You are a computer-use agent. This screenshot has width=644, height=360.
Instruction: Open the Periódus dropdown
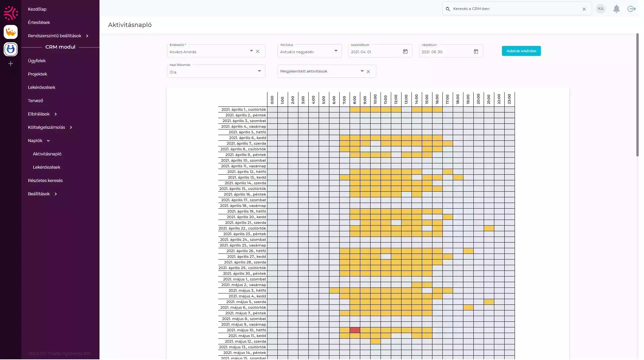(x=336, y=51)
